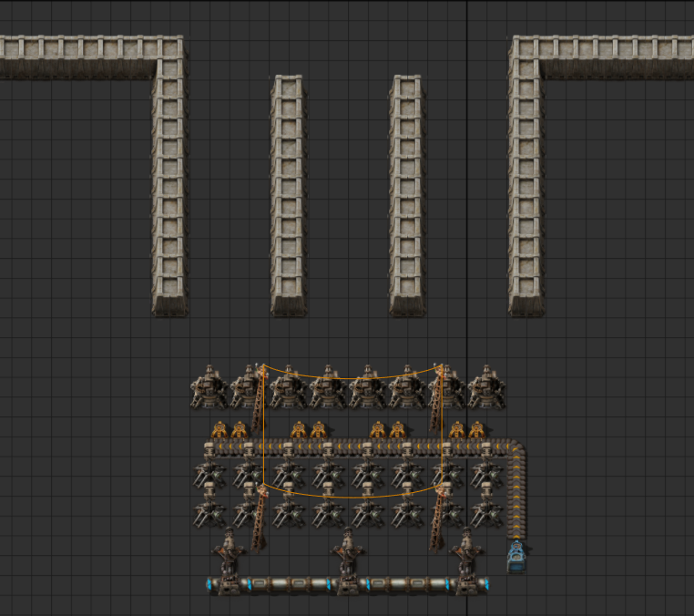Select the leftmost turret in the top row
The height and width of the screenshot is (616, 694).
click(209, 386)
